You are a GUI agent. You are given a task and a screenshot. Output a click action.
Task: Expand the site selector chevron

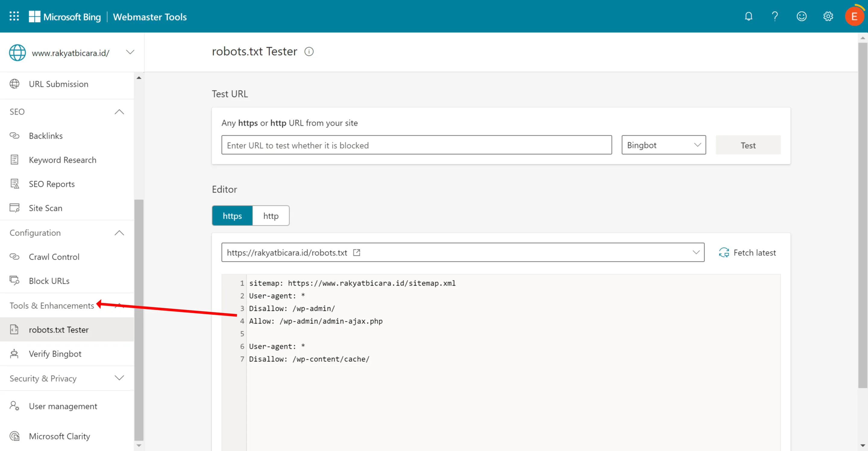coord(130,52)
